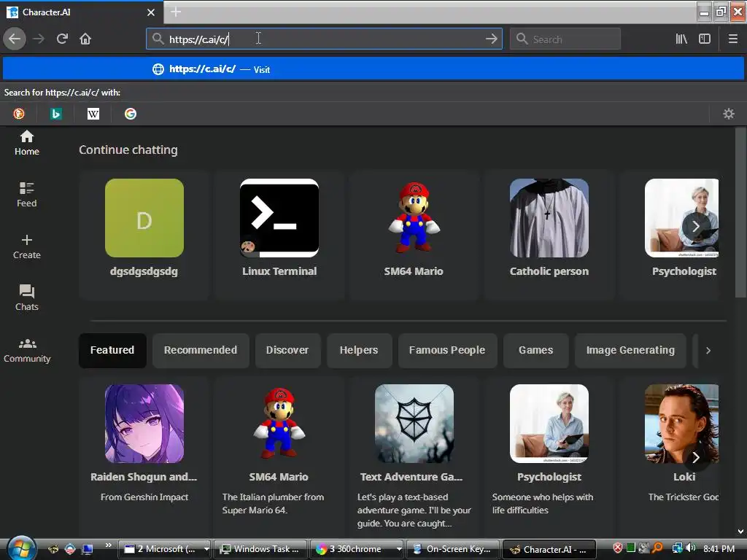Go to Home in the sidebar

(27, 143)
